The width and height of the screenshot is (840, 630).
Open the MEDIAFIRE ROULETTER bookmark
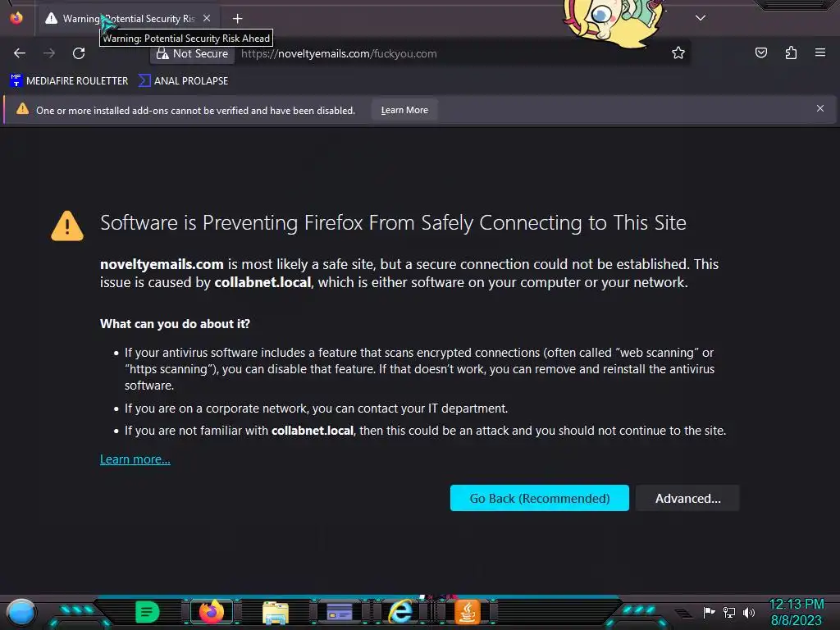tap(69, 81)
